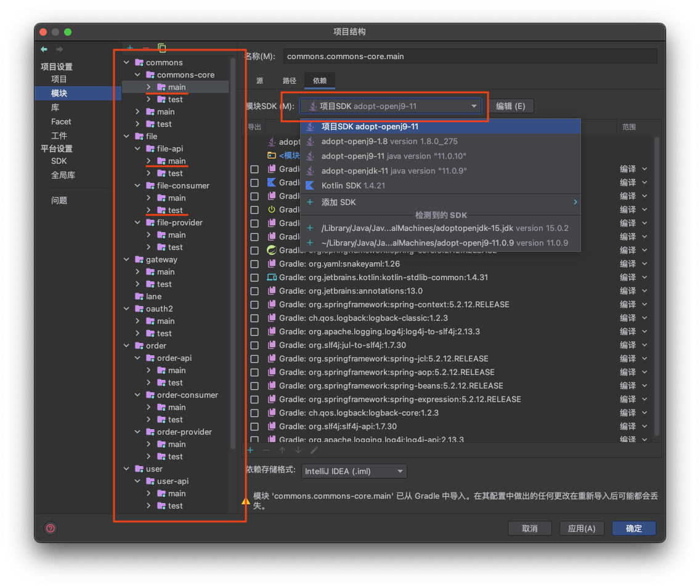The image size is (700, 588).
Task: Add a dependency with the bottom plus icon
Action: tap(250, 450)
